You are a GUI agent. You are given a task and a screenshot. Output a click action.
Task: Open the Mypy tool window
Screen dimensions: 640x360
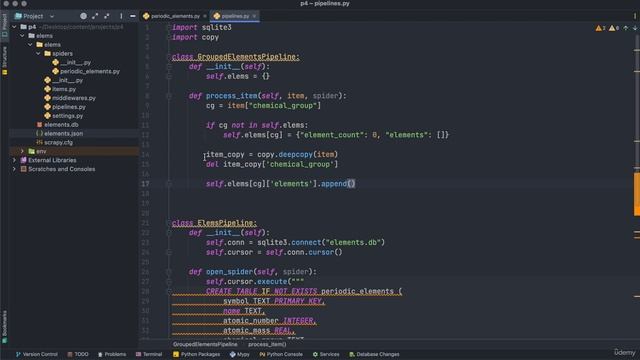(x=240, y=354)
